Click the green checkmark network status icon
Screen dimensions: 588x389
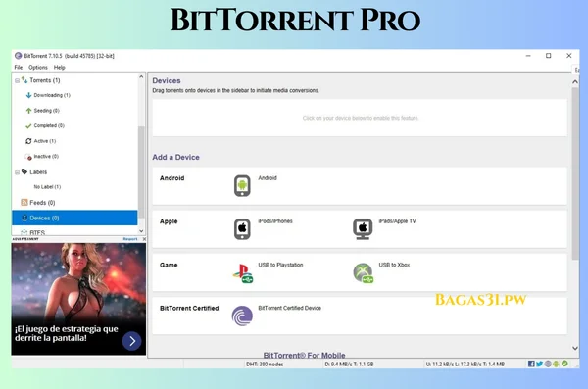pos(564,364)
